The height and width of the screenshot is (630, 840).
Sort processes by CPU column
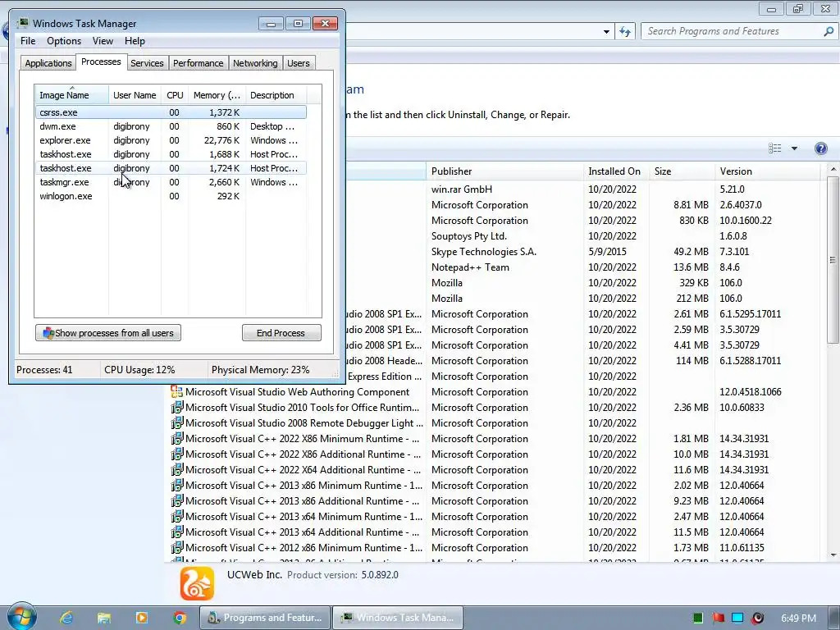(175, 95)
